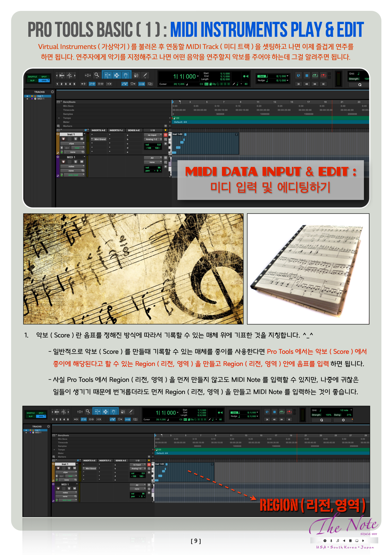Select the Zoomer magnifier tool in upper screenshot

(x=97, y=75)
